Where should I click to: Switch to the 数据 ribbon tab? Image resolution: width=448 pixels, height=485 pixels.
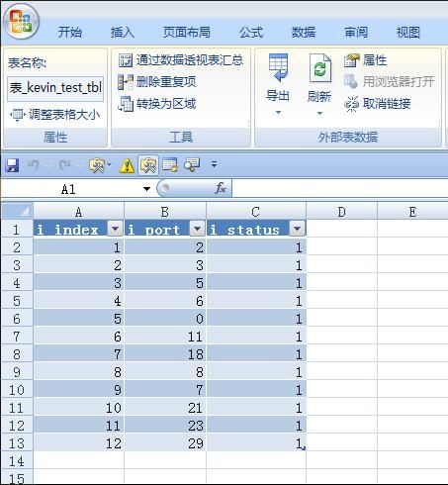click(304, 33)
